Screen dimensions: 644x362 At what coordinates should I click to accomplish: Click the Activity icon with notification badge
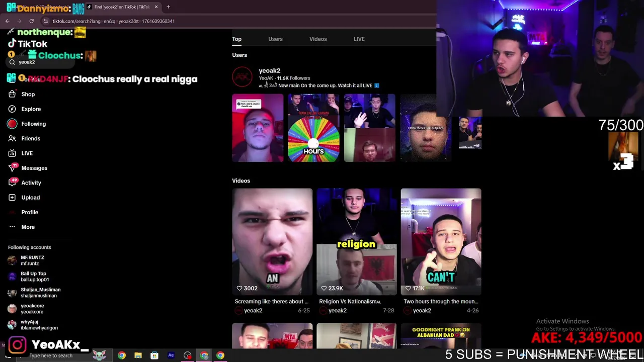point(12,183)
